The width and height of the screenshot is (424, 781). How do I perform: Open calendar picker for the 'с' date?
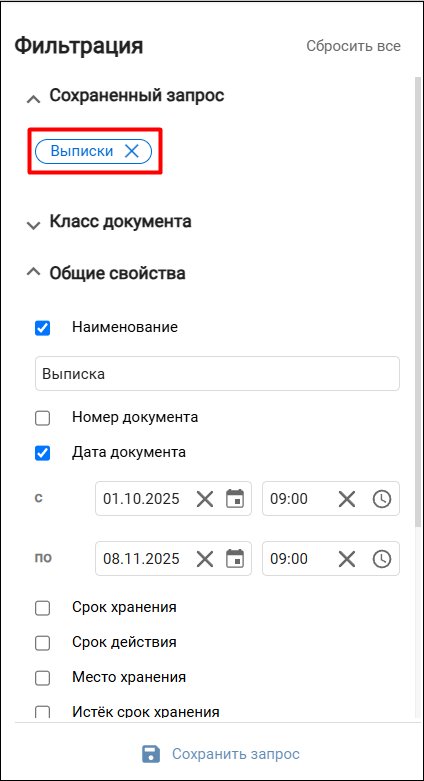coord(235,499)
